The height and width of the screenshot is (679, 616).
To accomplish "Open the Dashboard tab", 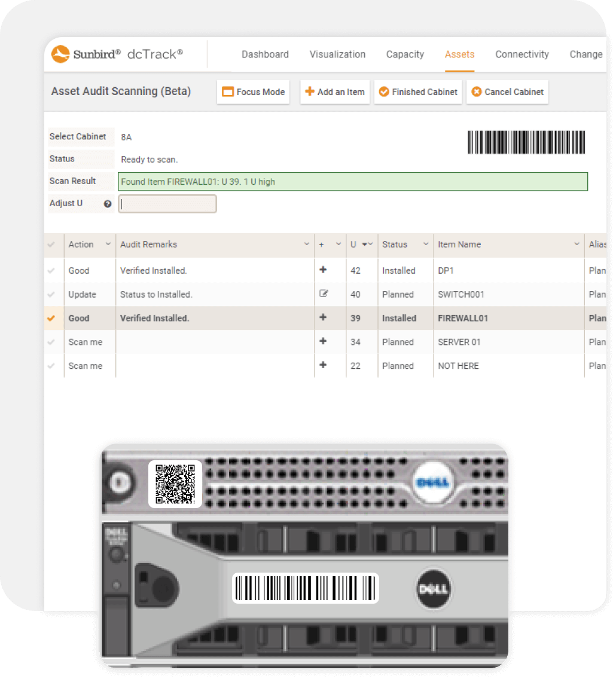I will click(265, 54).
